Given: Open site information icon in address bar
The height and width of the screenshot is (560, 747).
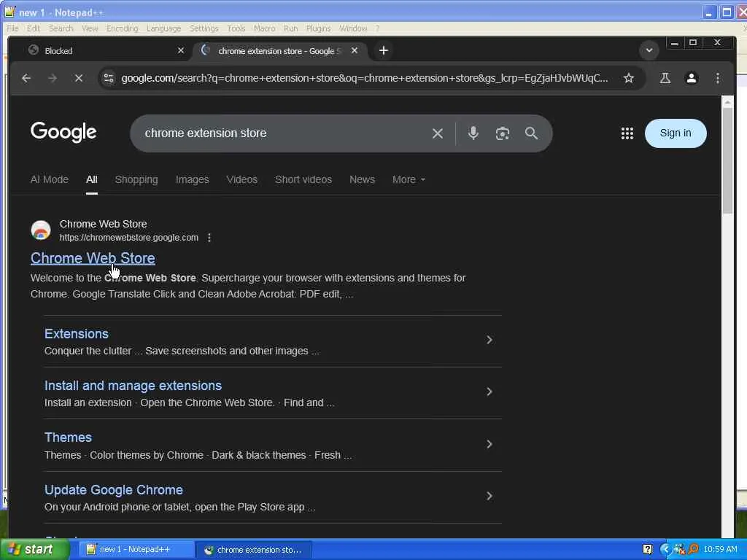Looking at the screenshot, I should point(109,78).
